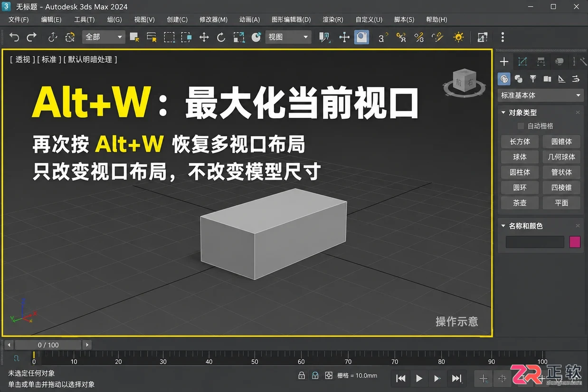This screenshot has width=588, height=392.
Task: Toggle the Selection Lock padlock icon
Action: click(x=302, y=376)
